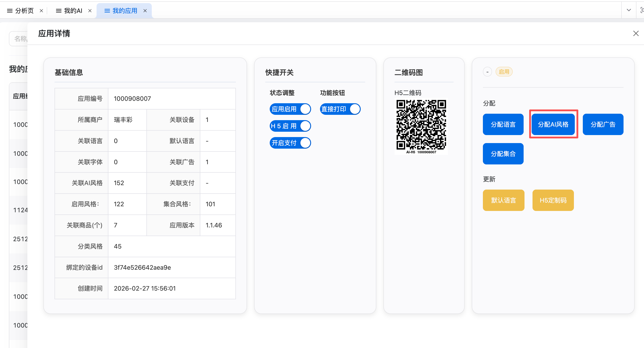Click the 启用 status tag
This screenshot has height=348, width=644.
point(504,72)
